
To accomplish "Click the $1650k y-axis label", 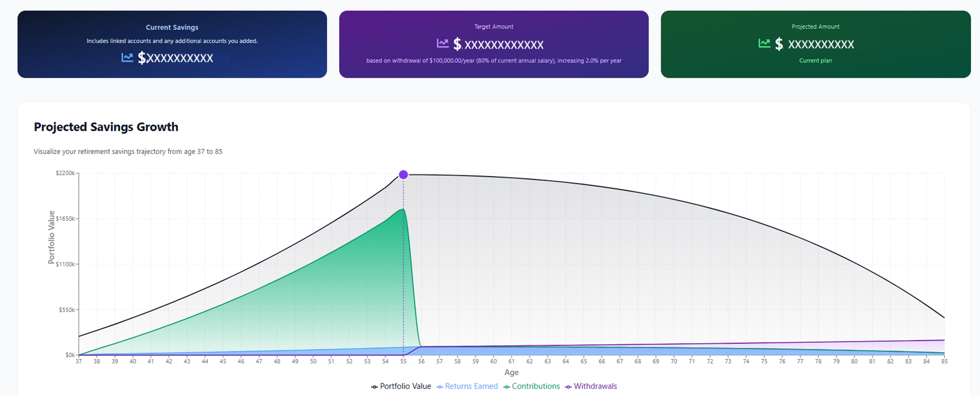I will tap(66, 219).
